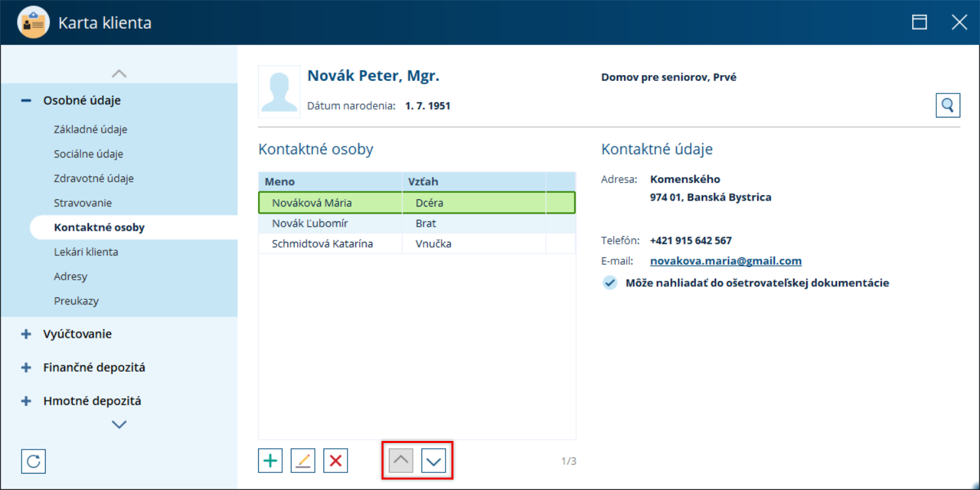Click the phone number +421 915 642 567
Viewport: 980px width, 490px height.
(691, 240)
